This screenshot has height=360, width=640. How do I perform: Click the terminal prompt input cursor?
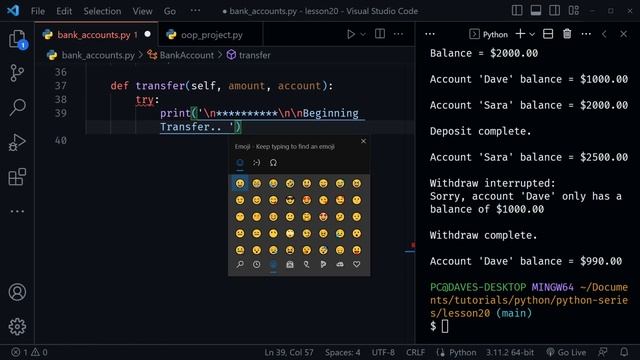445,326
